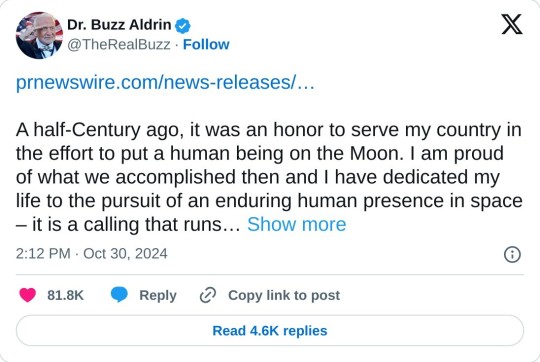Viewport: 540px width, 362px height.
Task: Open the @TheRealBuzz handle
Action: 119,44
